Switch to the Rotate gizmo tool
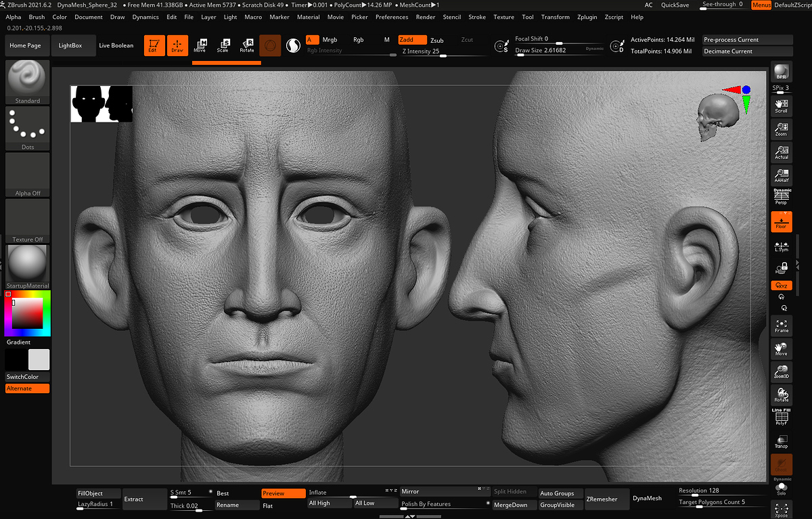 [x=247, y=45]
